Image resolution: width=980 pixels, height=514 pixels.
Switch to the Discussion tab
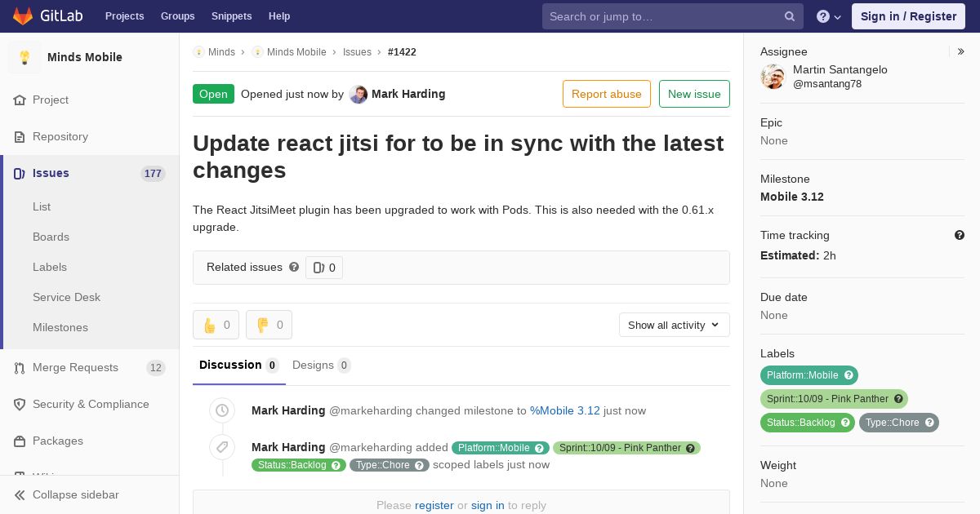[239, 365]
